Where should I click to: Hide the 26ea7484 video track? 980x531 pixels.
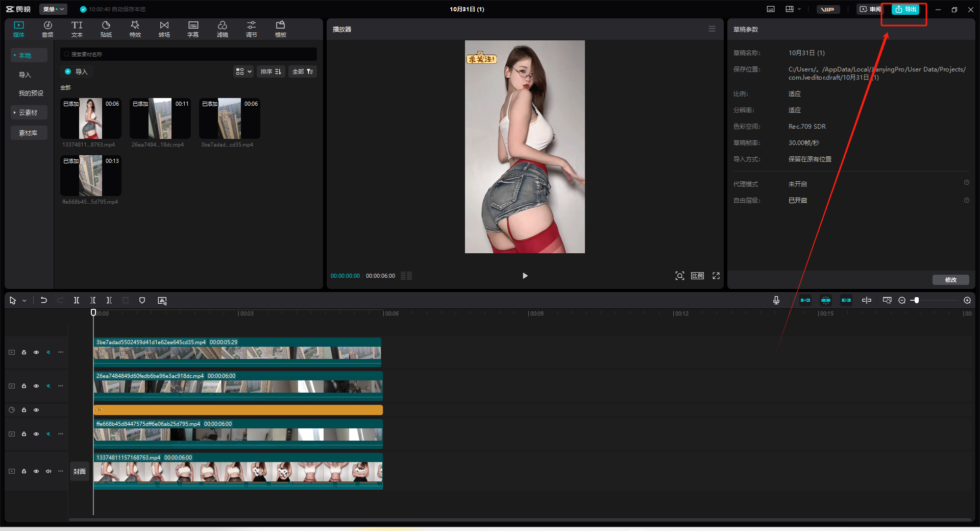click(x=36, y=386)
